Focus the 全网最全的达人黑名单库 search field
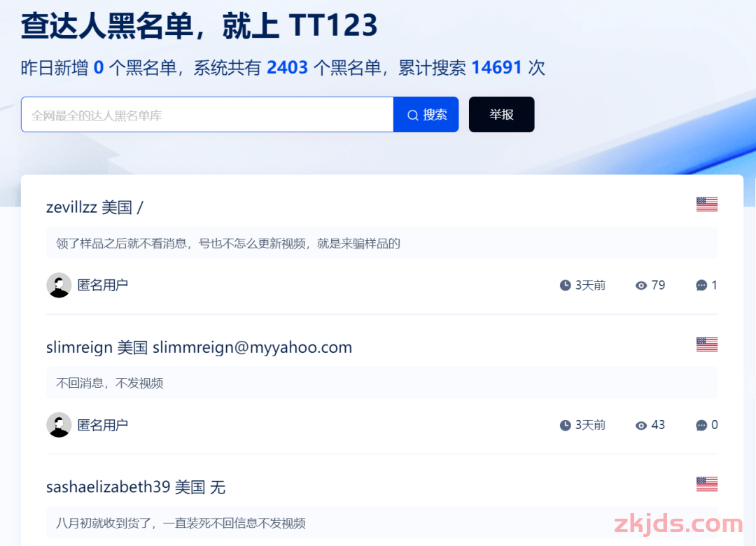The image size is (756, 546). [207, 114]
